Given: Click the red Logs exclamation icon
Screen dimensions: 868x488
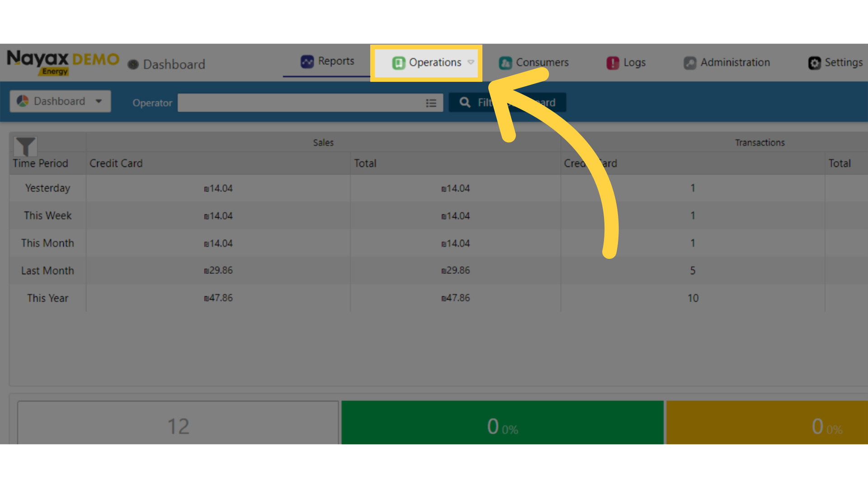Looking at the screenshot, I should click(613, 63).
